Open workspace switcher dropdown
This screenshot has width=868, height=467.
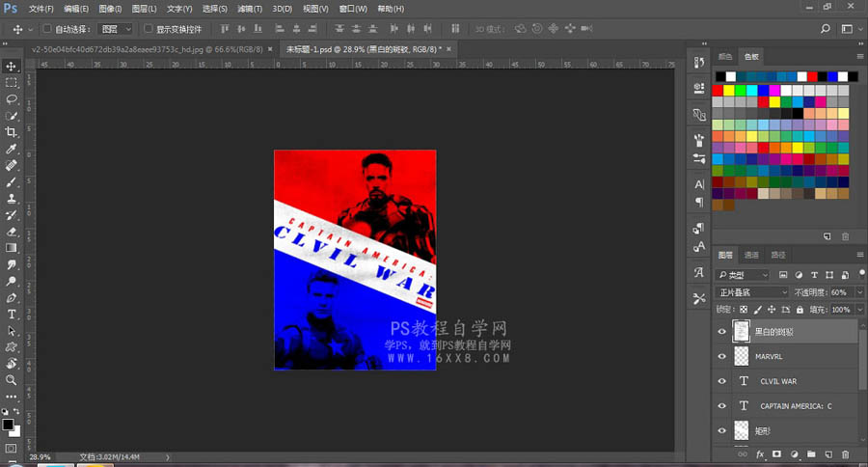(x=851, y=29)
